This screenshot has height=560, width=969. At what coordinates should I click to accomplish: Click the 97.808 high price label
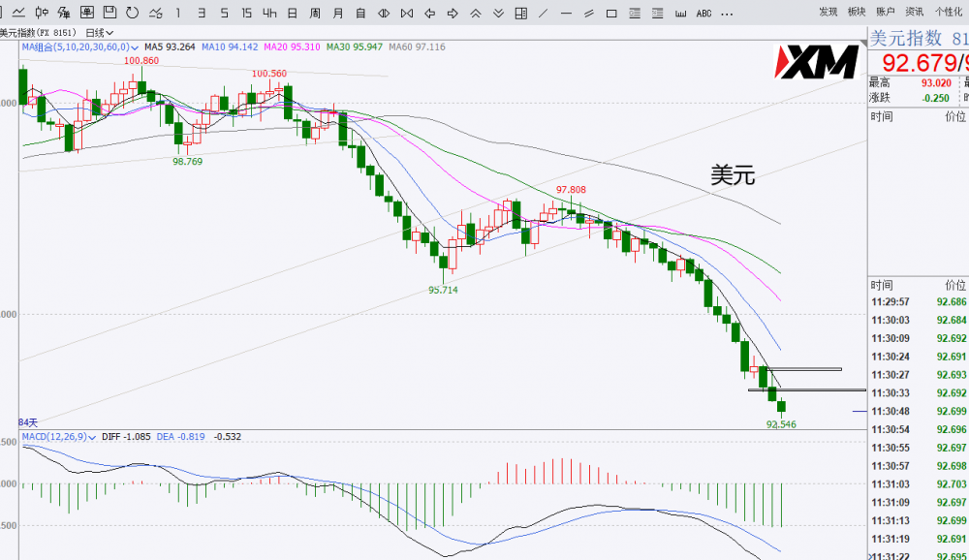[571, 190]
